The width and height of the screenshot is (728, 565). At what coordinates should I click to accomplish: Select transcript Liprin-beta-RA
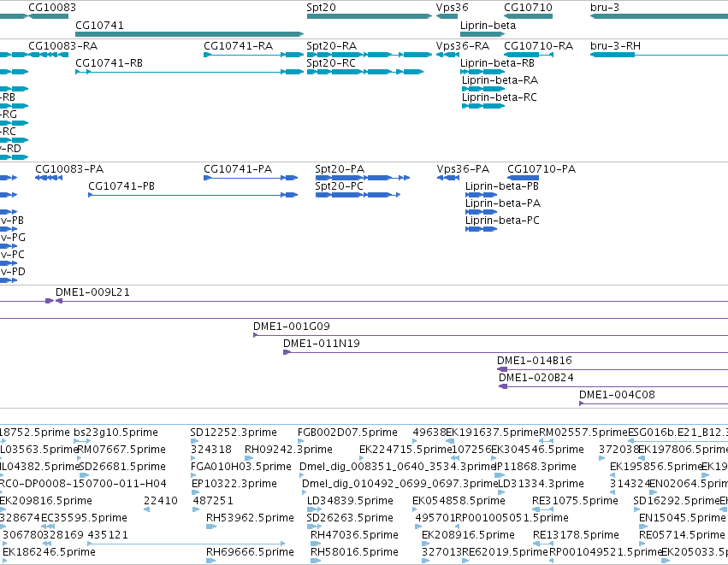coord(500,80)
